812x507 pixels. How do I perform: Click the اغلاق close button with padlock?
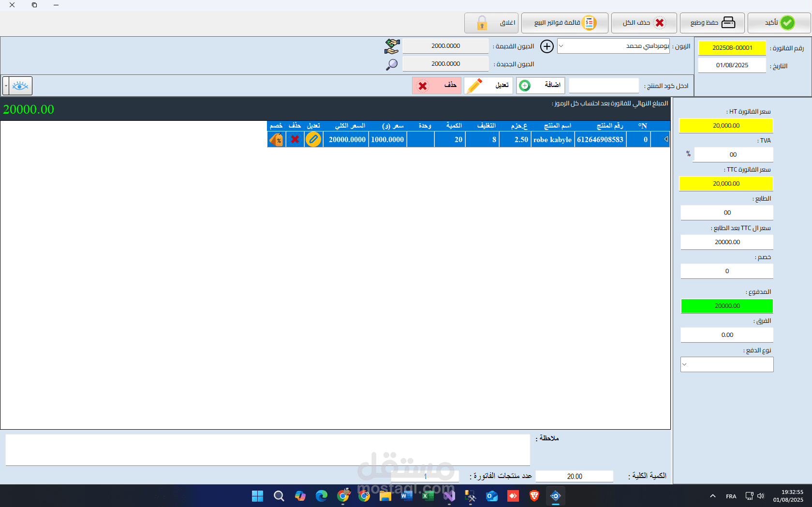coord(491,23)
